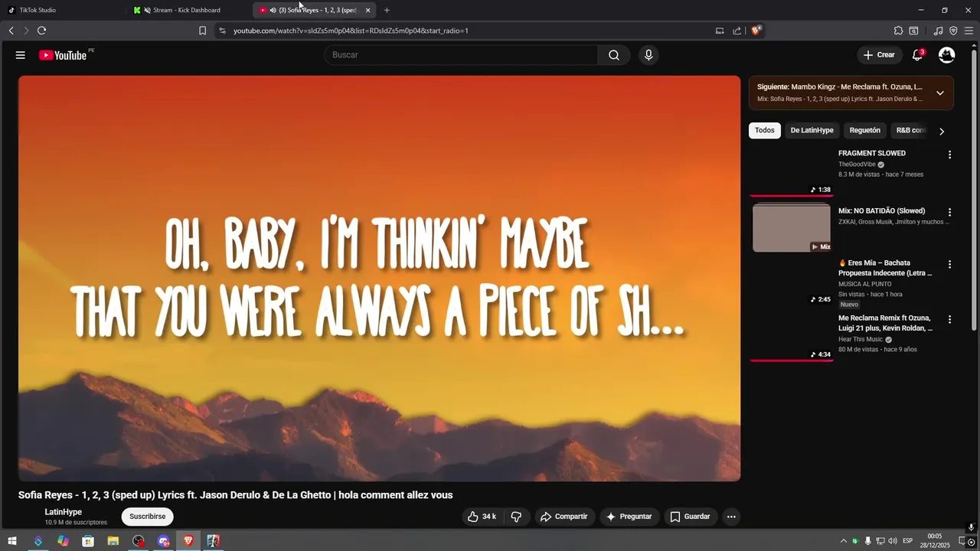Open Brave media control music note
The width and height of the screenshot is (980, 551).
point(938,31)
